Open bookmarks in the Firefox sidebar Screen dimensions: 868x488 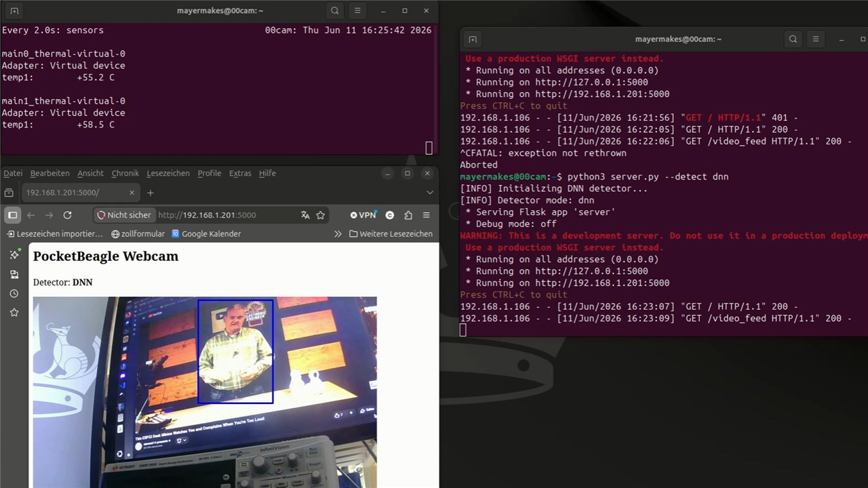14,312
